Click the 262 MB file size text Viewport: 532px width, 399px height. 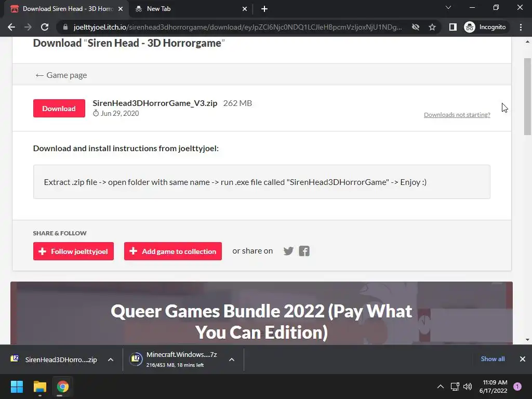click(237, 103)
